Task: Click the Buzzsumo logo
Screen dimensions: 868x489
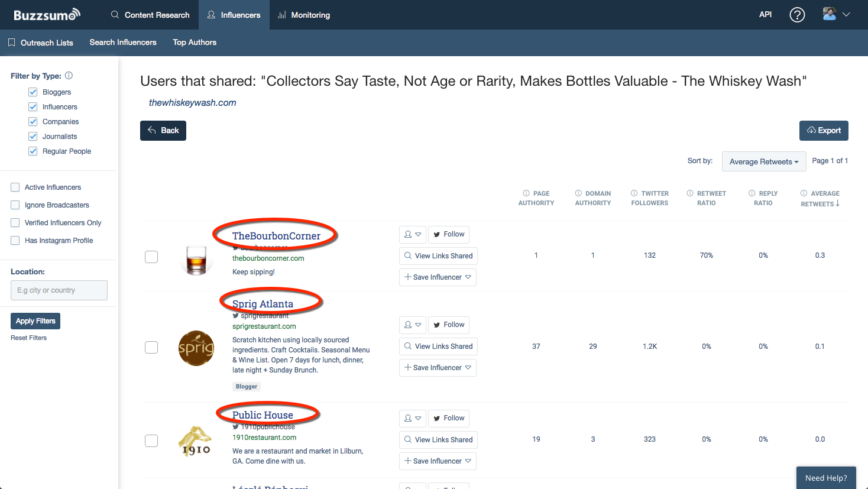Action: [47, 15]
